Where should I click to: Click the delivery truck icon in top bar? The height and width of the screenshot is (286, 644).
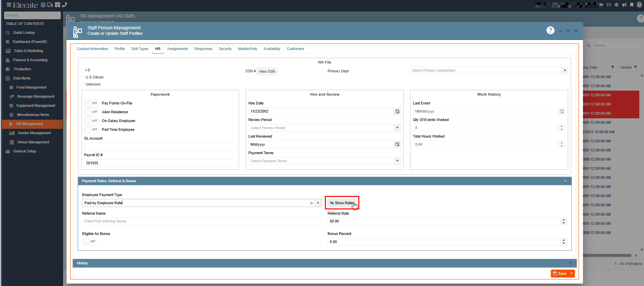point(50,5)
